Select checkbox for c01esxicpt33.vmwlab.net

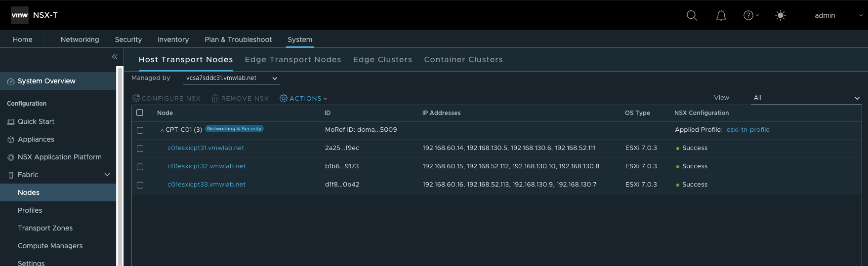(x=140, y=185)
